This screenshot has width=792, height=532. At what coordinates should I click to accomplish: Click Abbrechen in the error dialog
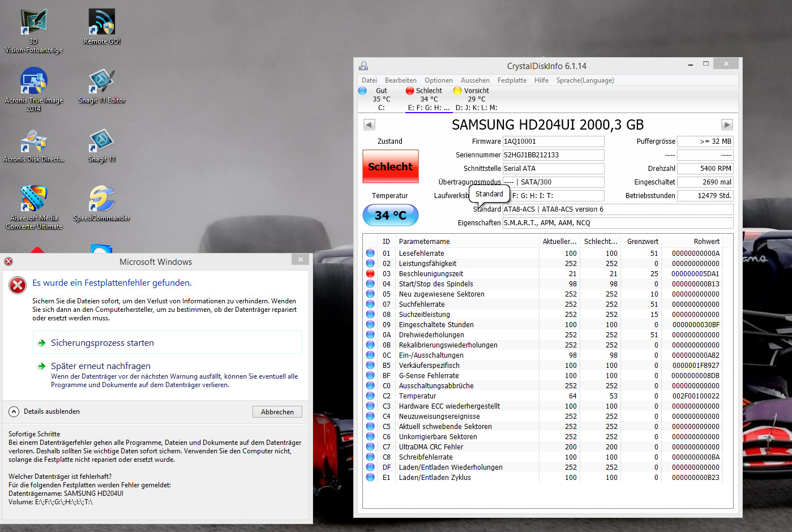point(277,412)
